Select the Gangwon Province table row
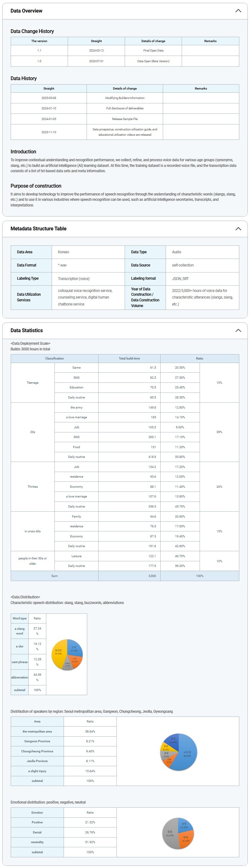Screen dimensions: 250x868 [37, 741]
